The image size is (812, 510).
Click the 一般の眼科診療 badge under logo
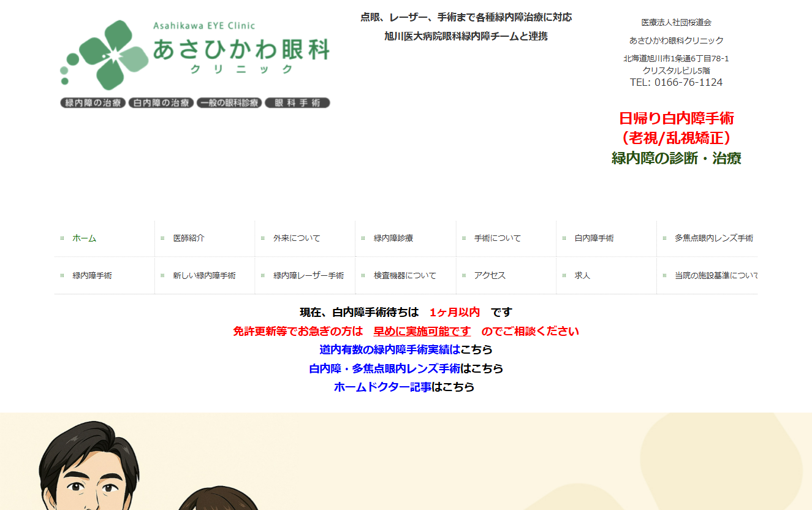pos(229,103)
